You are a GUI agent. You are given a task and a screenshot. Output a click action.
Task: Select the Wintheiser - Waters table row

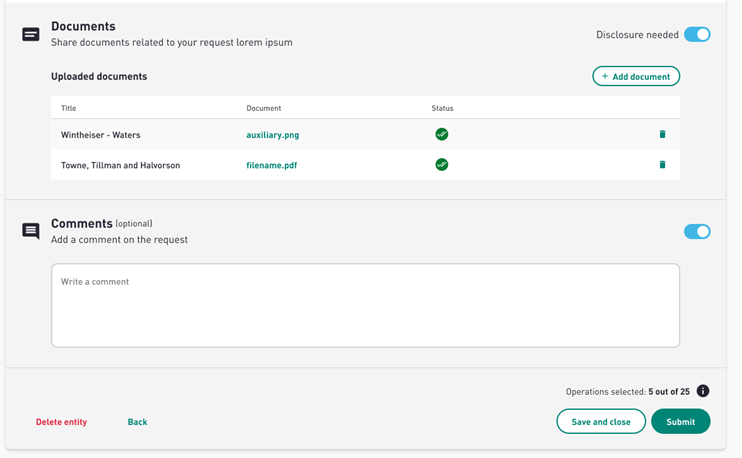(x=365, y=134)
